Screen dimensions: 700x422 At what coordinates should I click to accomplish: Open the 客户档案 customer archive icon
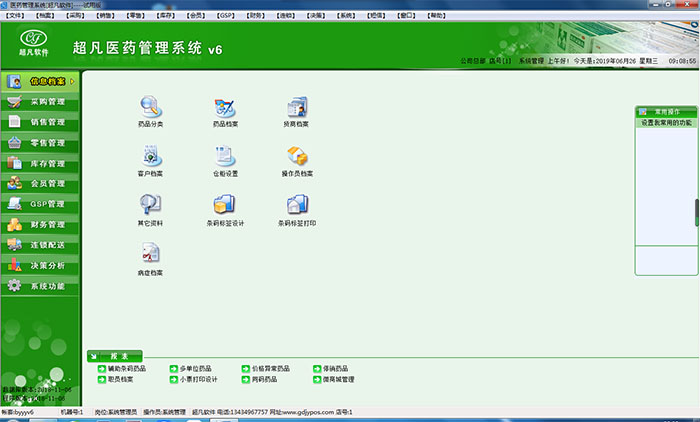(150, 161)
